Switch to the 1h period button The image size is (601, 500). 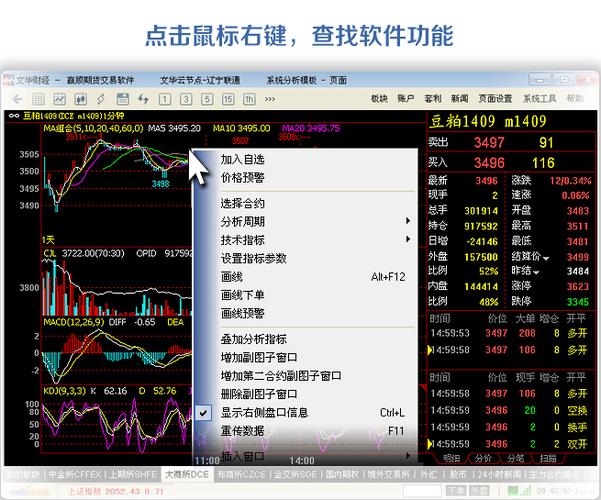(249, 100)
